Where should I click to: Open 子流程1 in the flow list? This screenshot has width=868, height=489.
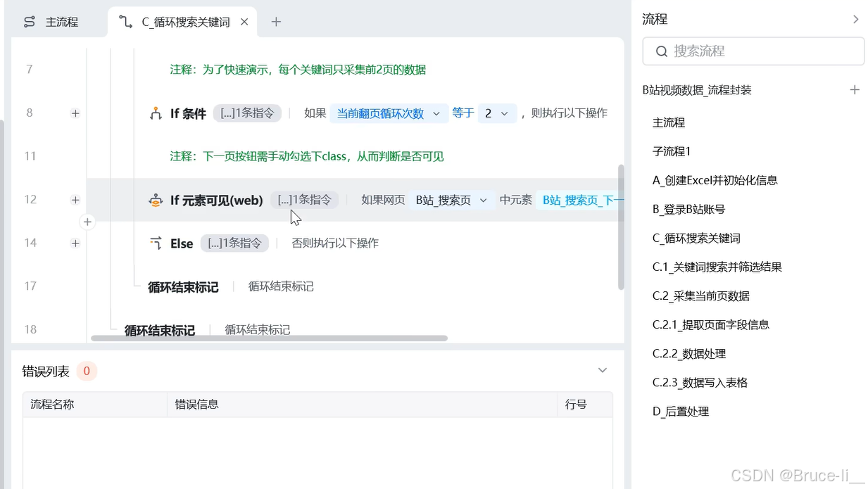click(672, 151)
